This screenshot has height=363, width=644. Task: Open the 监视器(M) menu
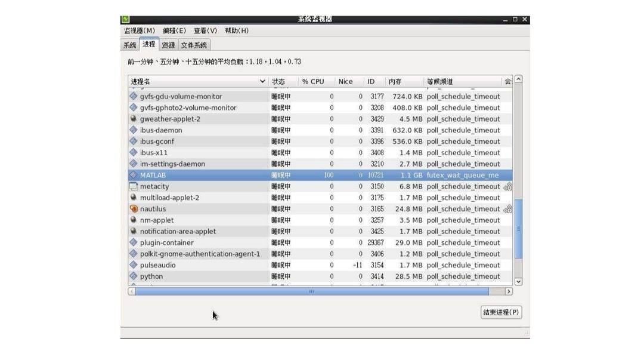pyautogui.click(x=138, y=29)
